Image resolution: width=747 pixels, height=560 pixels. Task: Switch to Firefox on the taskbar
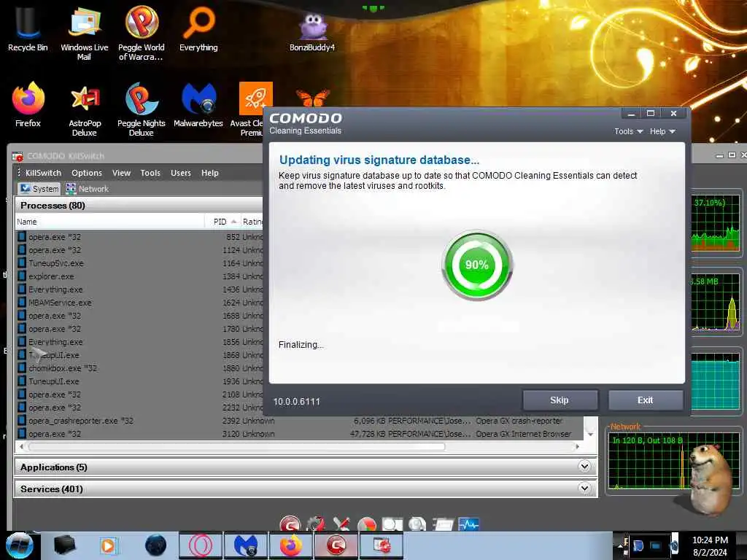point(290,545)
